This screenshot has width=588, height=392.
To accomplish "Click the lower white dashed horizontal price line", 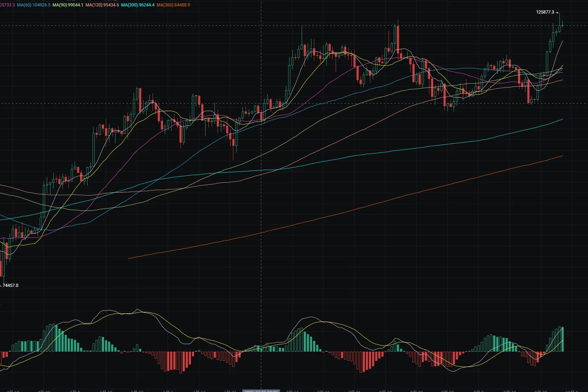I will 357,104.
